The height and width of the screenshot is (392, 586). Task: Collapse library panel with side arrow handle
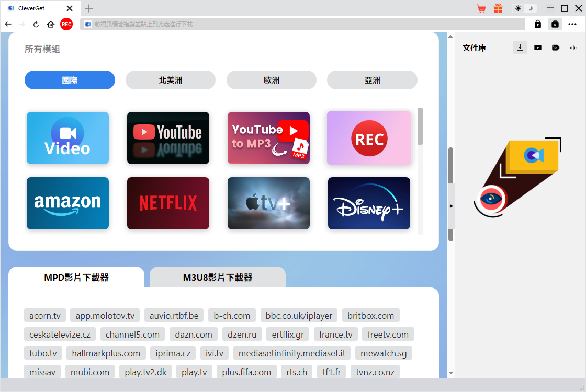[x=451, y=206]
